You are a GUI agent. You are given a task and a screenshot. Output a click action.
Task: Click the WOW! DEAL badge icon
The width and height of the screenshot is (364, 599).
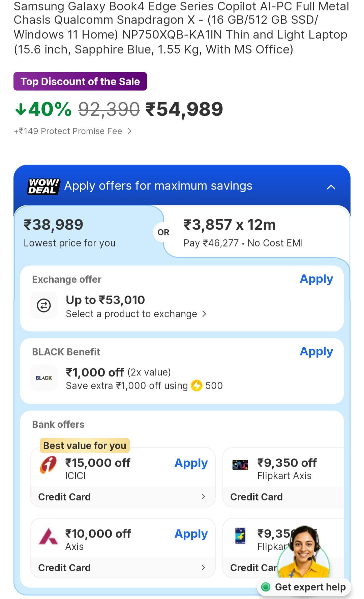click(x=44, y=187)
